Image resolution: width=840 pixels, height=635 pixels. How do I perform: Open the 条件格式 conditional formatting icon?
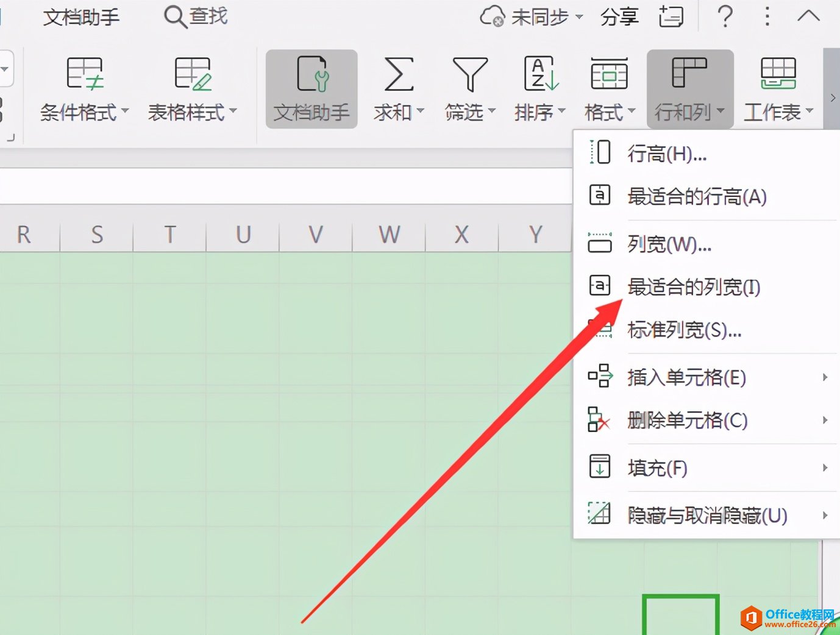[85, 74]
